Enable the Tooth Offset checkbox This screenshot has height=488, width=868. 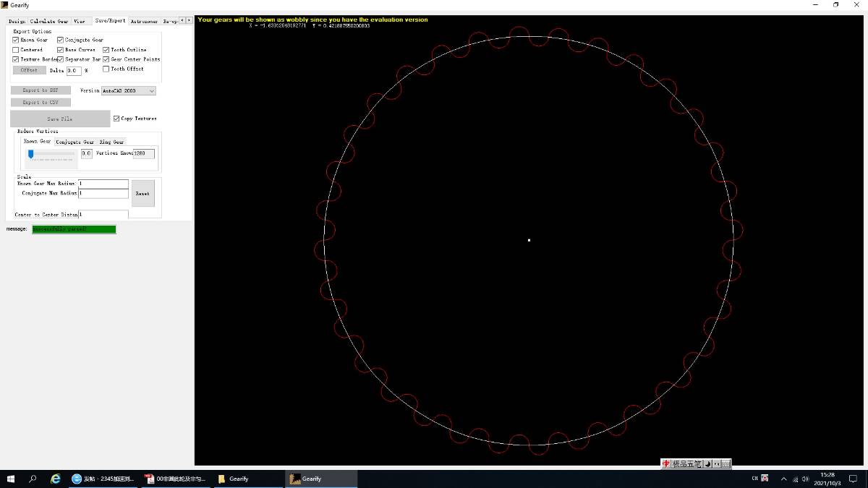(x=106, y=69)
